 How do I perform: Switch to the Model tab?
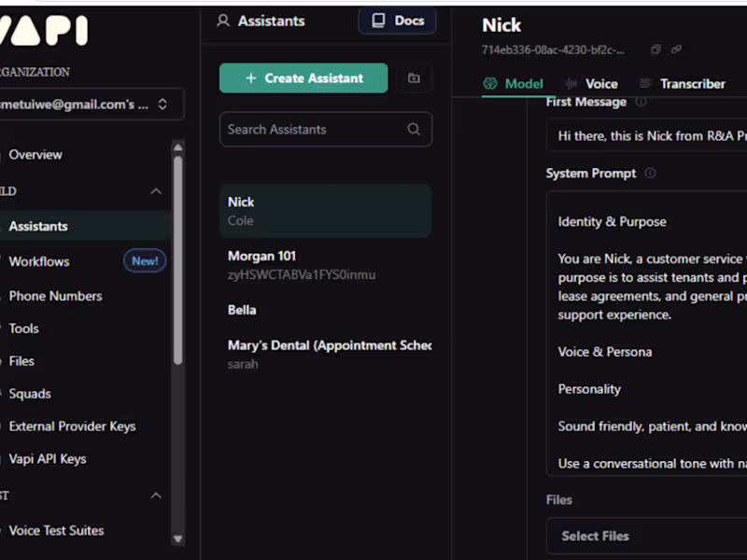[513, 84]
